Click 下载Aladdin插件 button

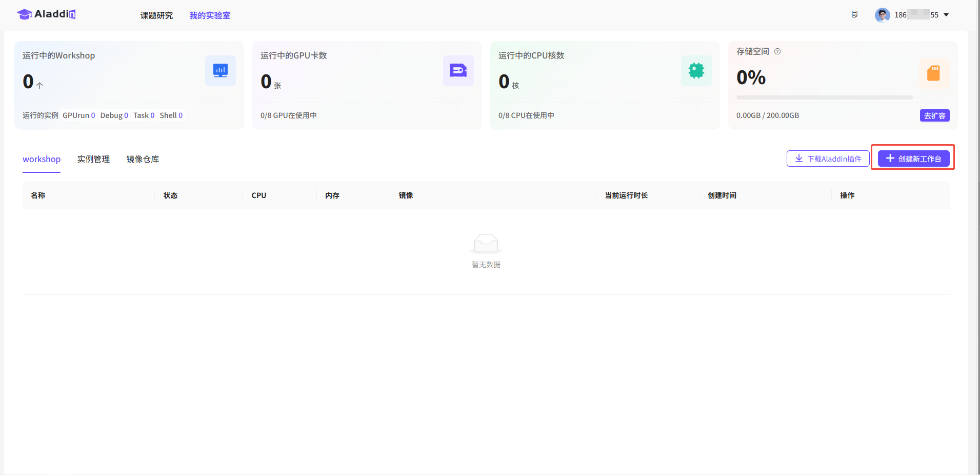tap(828, 159)
